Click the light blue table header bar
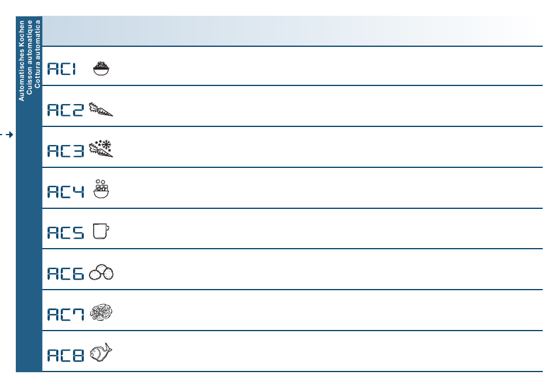The image size is (556, 392). pyautogui.click(x=292, y=31)
